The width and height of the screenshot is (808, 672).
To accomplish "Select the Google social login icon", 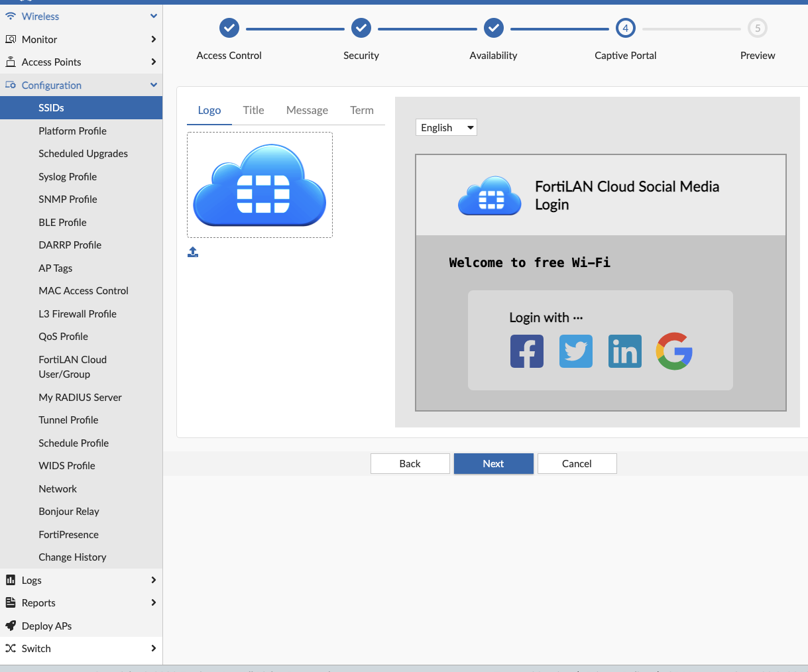I will [x=673, y=351].
